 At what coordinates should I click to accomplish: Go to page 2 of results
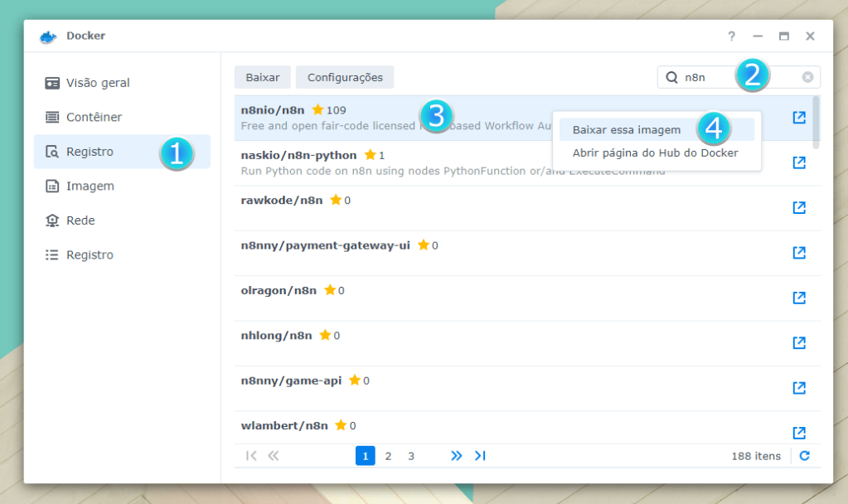coord(388,456)
